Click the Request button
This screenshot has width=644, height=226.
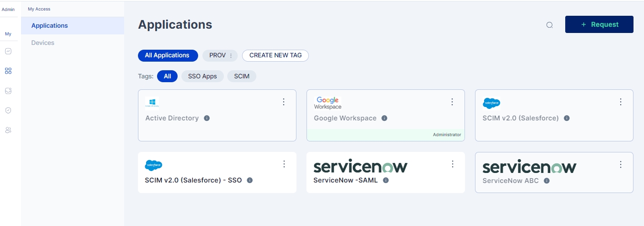point(599,24)
